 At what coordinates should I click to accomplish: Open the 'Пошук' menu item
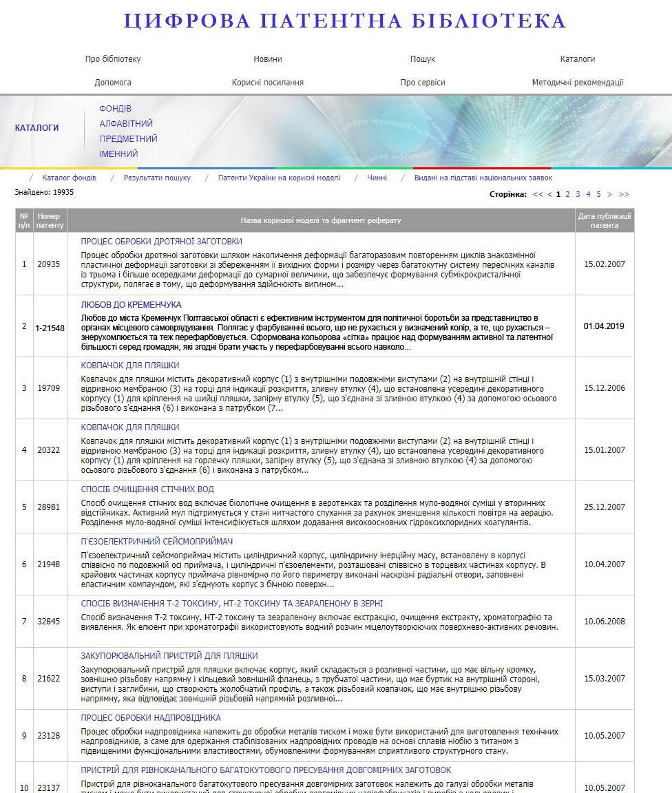tap(422, 59)
